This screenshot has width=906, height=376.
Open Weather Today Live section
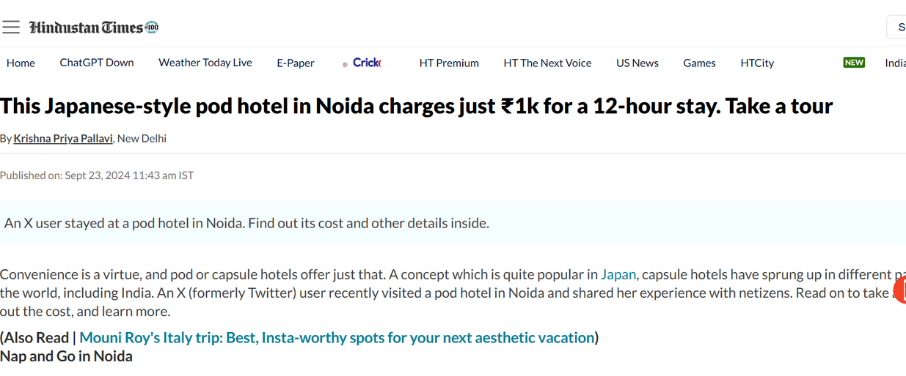pyautogui.click(x=205, y=62)
